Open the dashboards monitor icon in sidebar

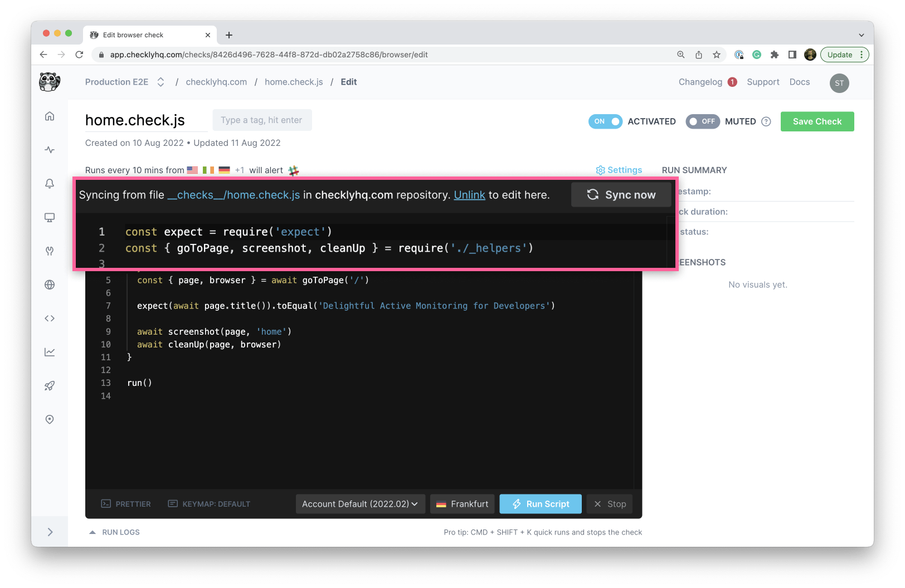point(50,217)
